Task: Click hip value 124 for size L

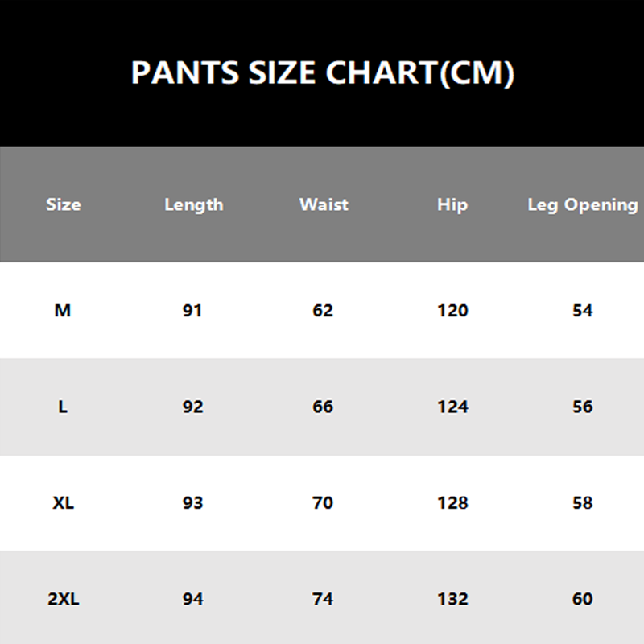Action: 452,407
